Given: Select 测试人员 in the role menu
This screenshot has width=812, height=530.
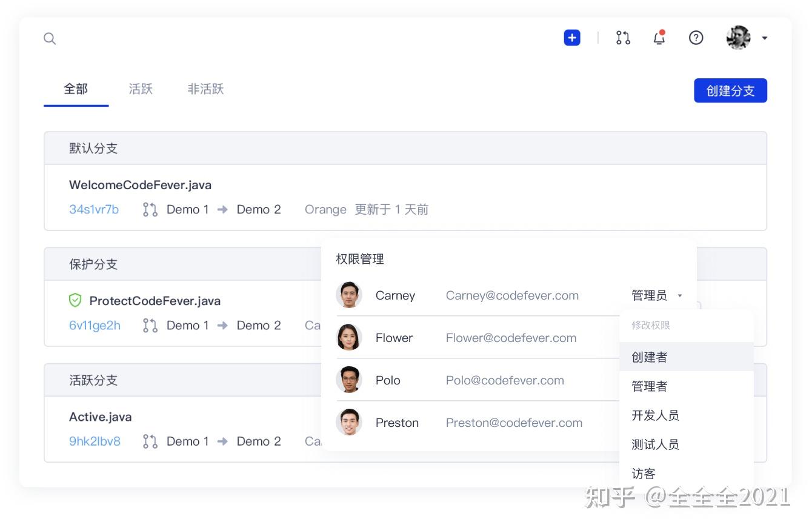Looking at the screenshot, I should tap(687, 444).
